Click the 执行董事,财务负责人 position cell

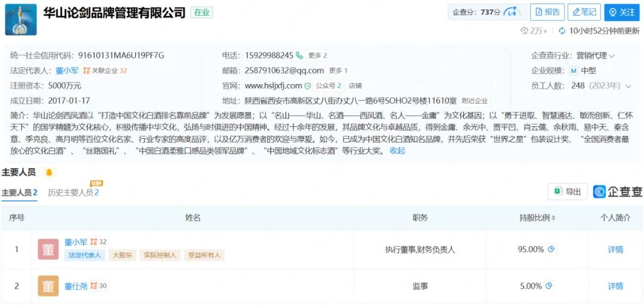pyautogui.click(x=420, y=249)
